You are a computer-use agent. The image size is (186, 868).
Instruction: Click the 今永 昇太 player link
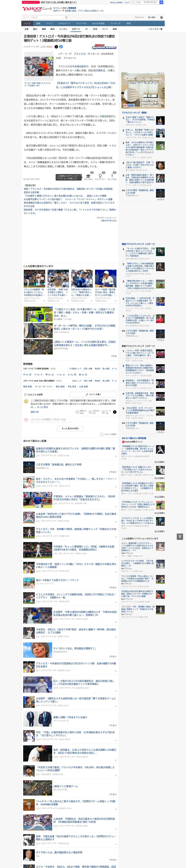click(72, 387)
